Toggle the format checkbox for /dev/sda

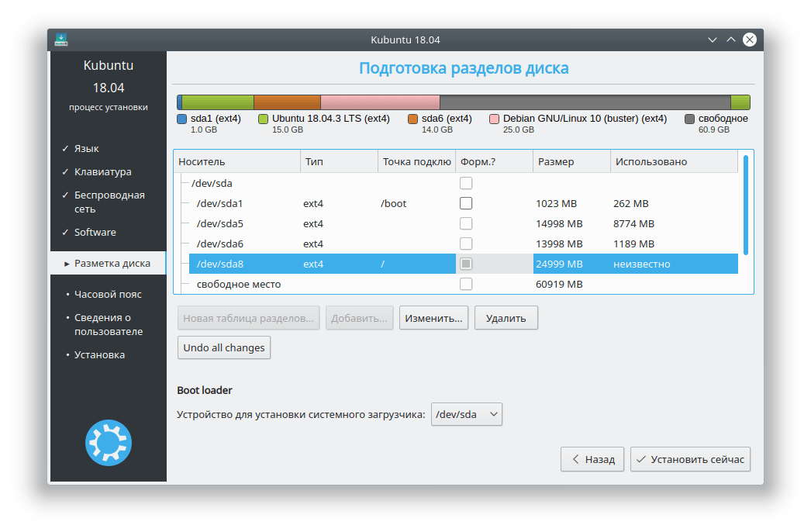coord(466,183)
